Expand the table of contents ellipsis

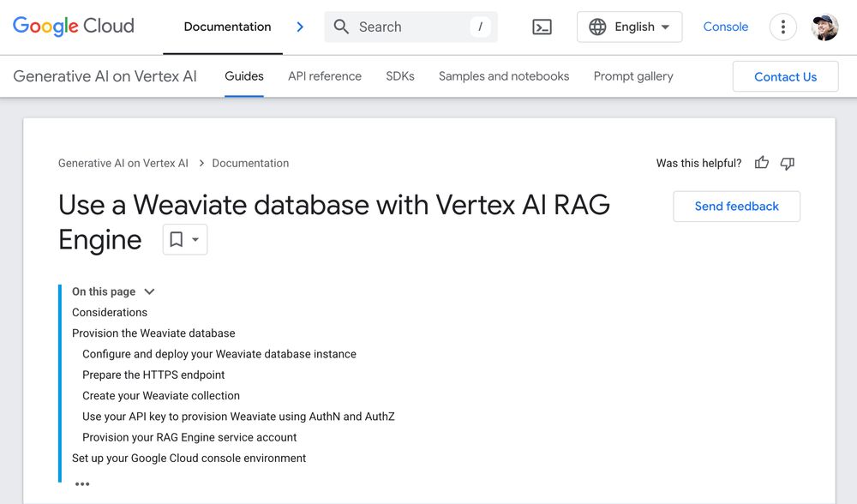click(x=82, y=483)
